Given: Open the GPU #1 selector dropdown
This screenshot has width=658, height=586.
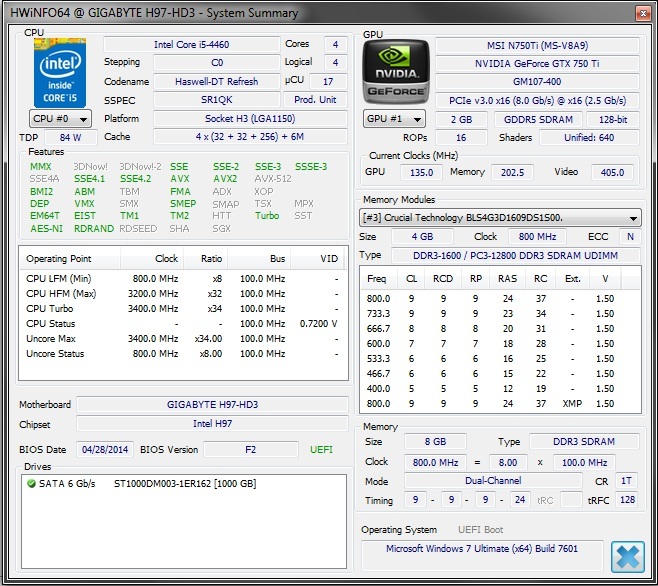Looking at the screenshot, I should pyautogui.click(x=394, y=119).
